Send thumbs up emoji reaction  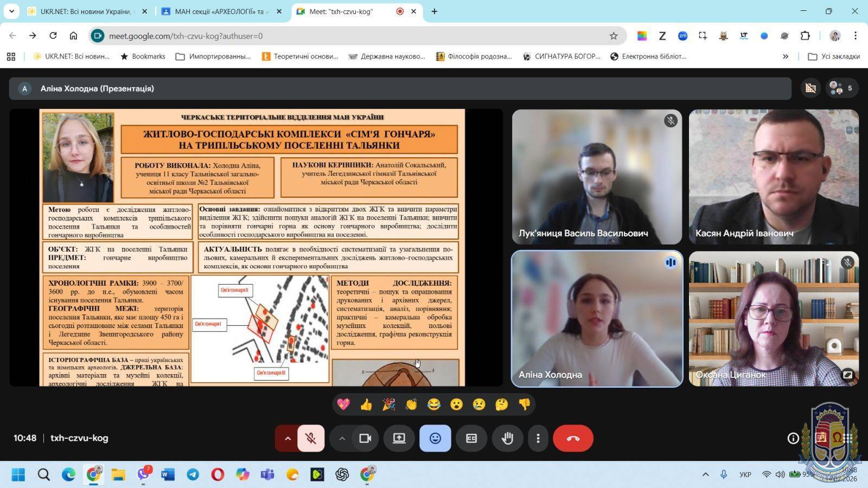coord(366,404)
